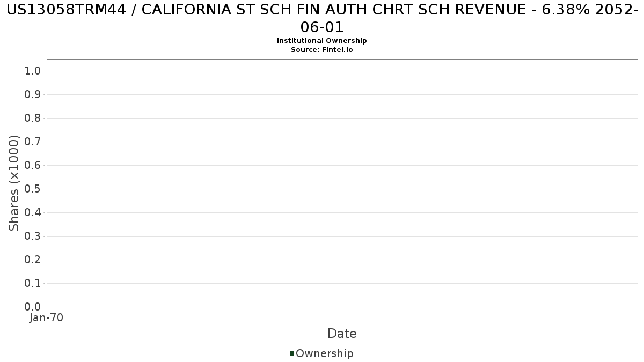Select the Institutional Ownership subtitle
The image size is (644, 362).
tap(322, 41)
